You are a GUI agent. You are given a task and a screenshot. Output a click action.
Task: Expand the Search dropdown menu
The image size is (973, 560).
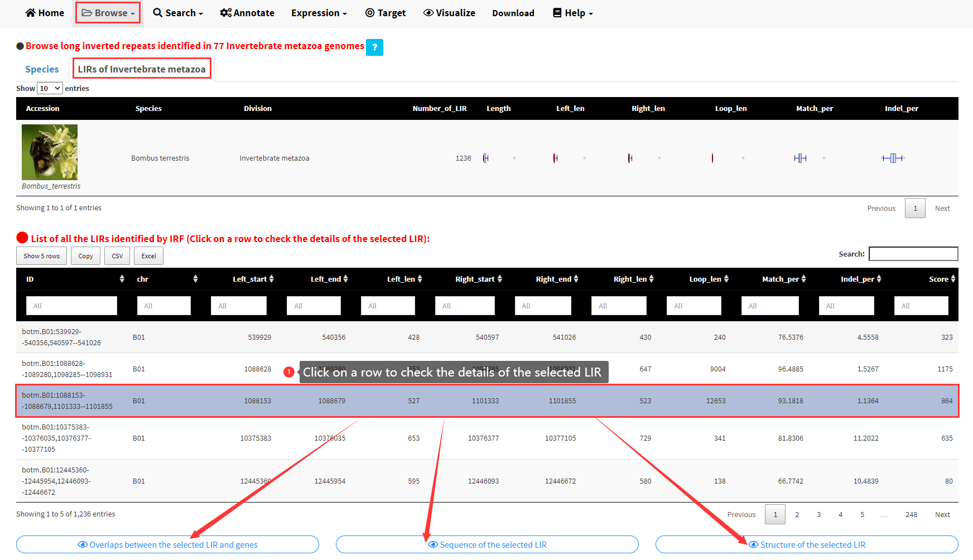click(x=178, y=13)
